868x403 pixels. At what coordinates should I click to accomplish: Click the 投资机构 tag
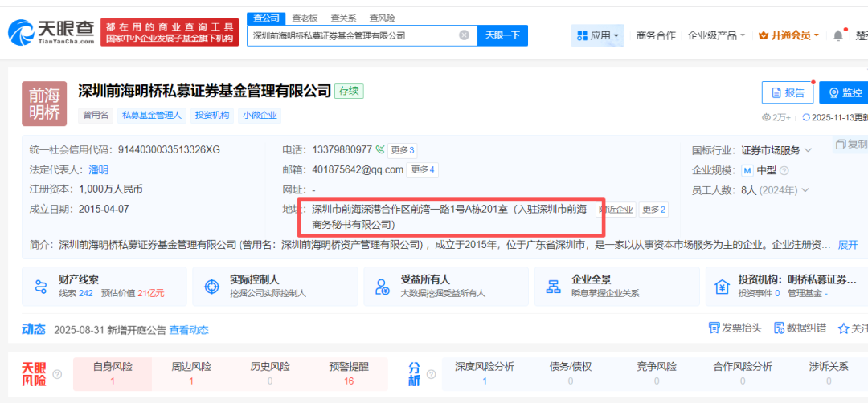212,116
